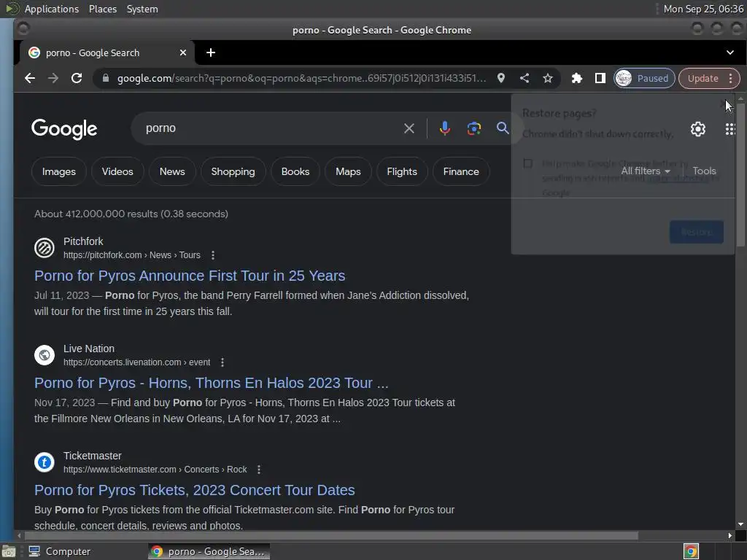The image size is (747, 560).
Task: Open the Places menu
Action: 102,9
